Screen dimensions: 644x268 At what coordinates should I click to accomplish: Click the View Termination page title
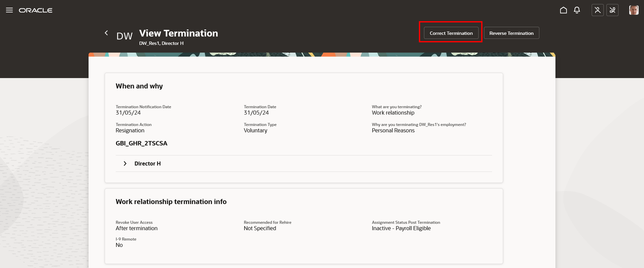click(x=178, y=33)
